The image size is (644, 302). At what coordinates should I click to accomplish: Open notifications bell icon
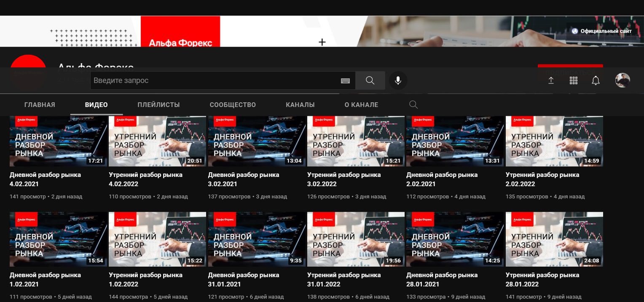tap(596, 80)
